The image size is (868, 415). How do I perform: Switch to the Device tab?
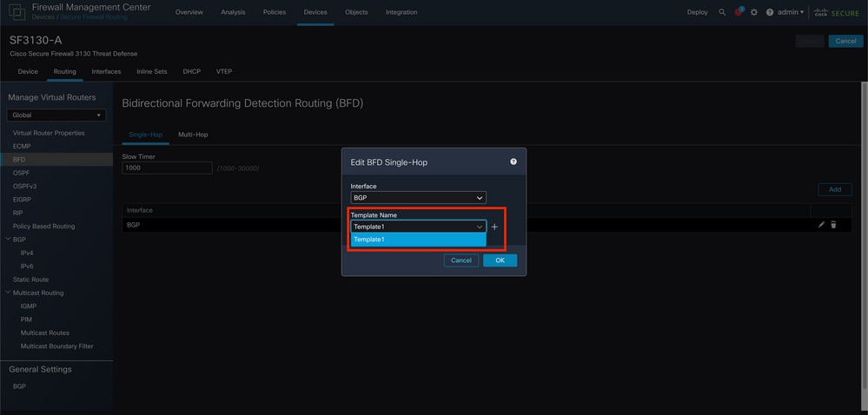[x=28, y=71]
